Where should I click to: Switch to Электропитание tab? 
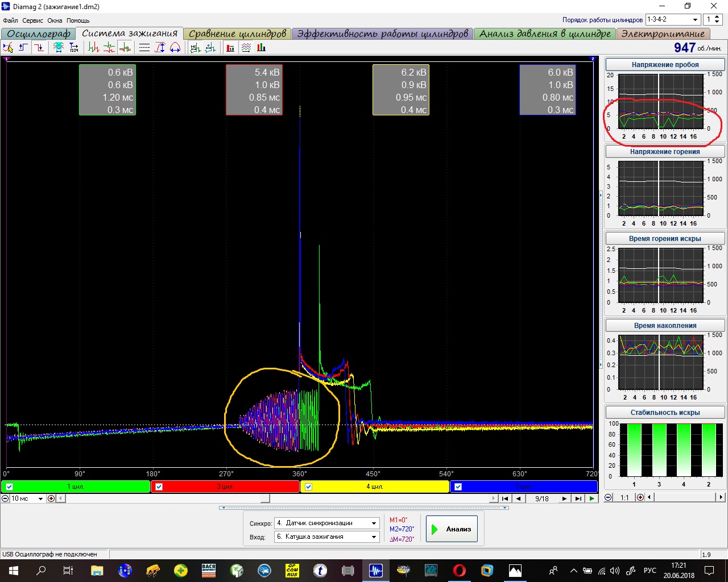(663, 34)
